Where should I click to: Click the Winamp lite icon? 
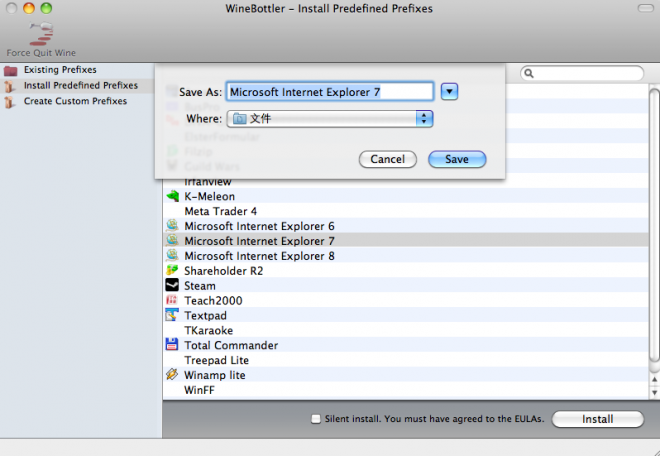point(173,375)
